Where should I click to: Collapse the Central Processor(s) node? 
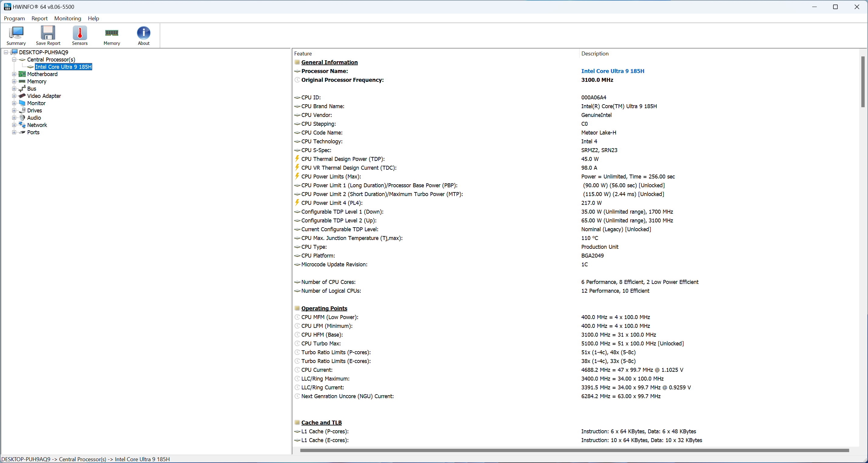[x=14, y=60]
